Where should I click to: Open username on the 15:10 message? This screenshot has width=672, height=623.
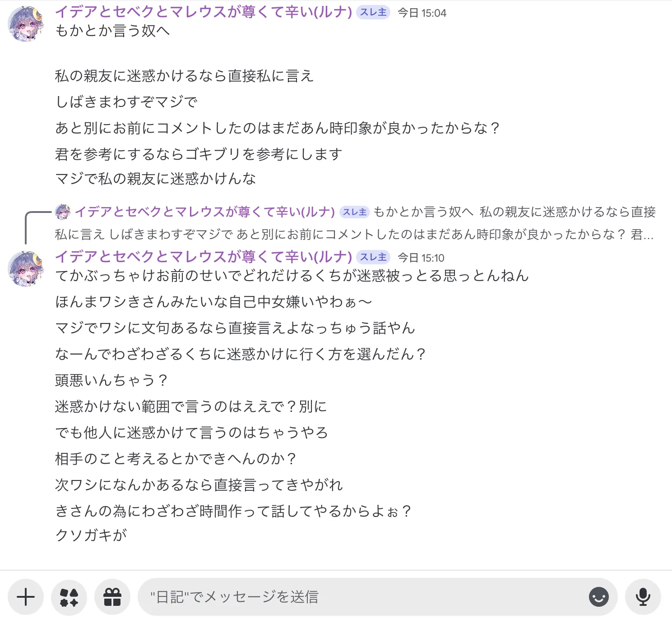pyautogui.click(x=204, y=257)
